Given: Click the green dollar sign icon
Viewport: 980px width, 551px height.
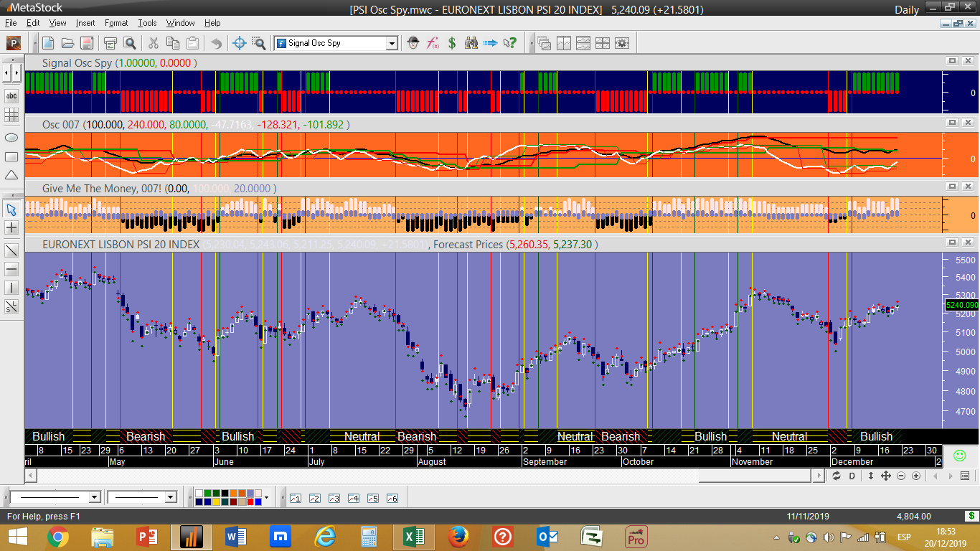Looking at the screenshot, I should pos(452,43).
